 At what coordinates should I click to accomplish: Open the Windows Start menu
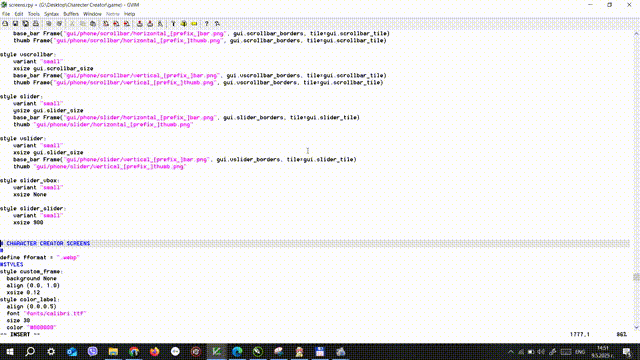click(9, 351)
